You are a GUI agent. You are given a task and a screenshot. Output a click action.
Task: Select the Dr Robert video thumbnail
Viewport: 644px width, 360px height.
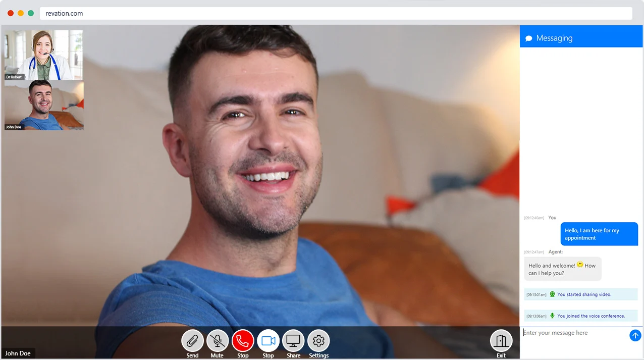point(44,55)
